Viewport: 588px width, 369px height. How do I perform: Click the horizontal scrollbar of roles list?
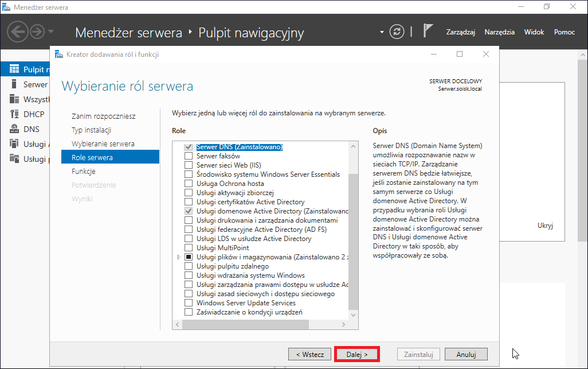pos(246,324)
